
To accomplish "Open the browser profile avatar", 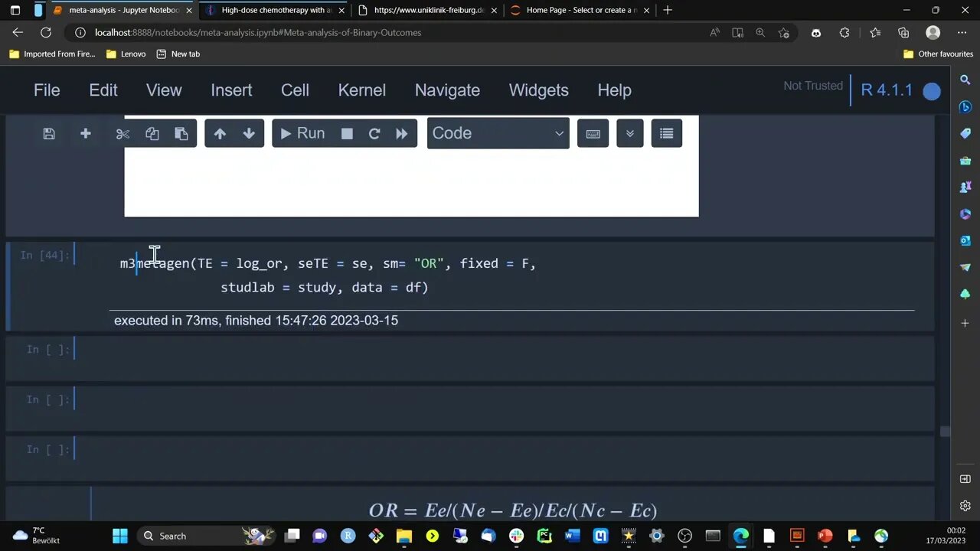I will [933, 33].
